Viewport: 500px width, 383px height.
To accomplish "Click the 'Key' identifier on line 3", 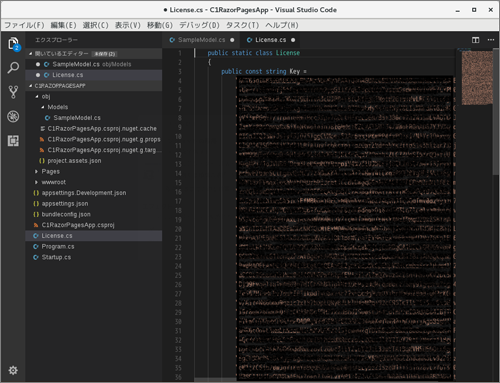I will pyautogui.click(x=295, y=71).
